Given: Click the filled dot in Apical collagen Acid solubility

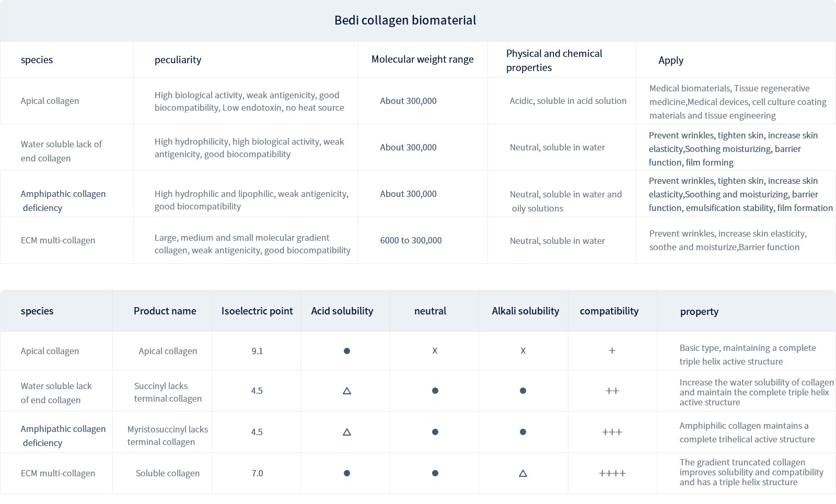Looking at the screenshot, I should [346, 351].
